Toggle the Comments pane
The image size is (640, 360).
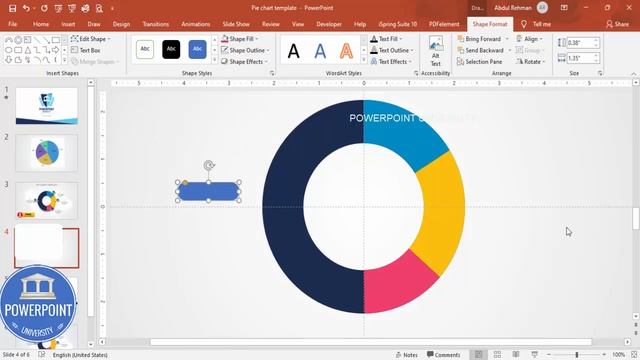tap(444, 355)
